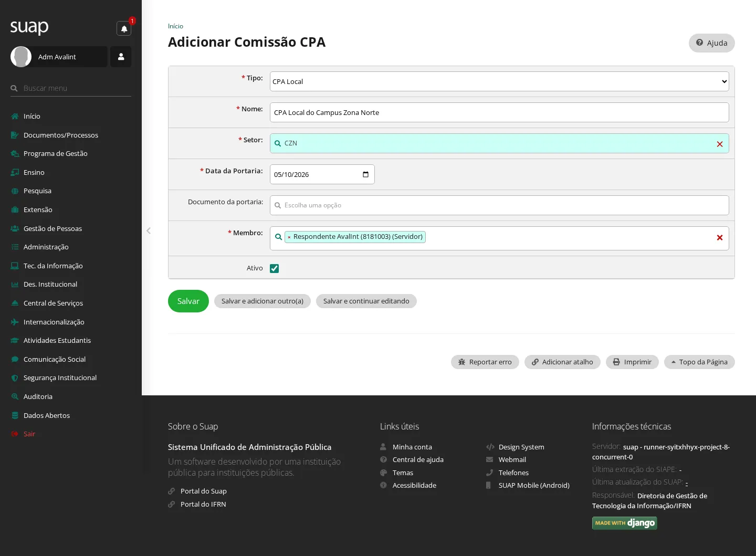The width and height of the screenshot is (756, 556).
Task: Open Documentos/Processos menu
Action: point(61,135)
